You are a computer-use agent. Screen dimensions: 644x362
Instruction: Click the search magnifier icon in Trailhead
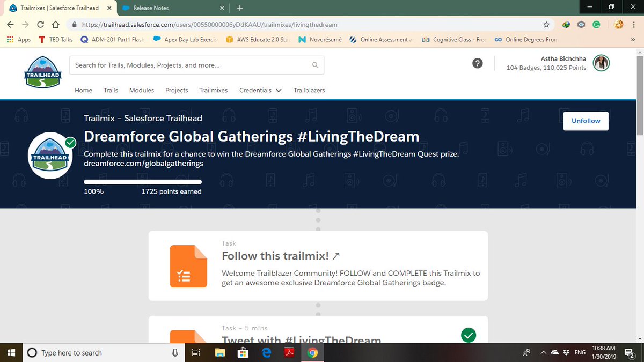315,65
